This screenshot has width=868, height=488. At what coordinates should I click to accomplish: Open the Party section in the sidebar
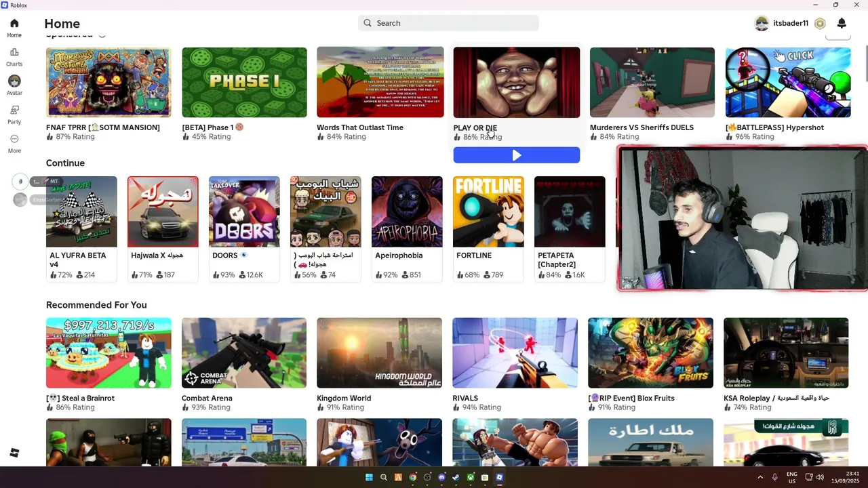click(x=14, y=115)
